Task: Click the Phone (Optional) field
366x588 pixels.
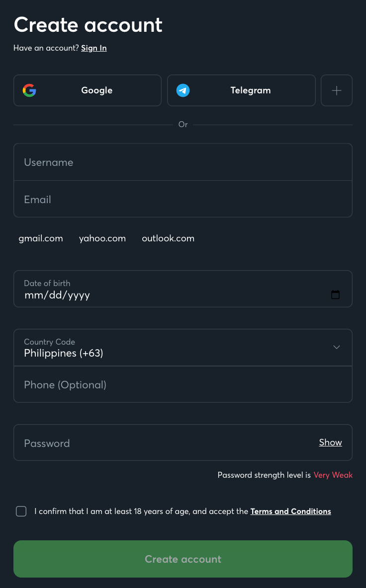Action: (183, 384)
